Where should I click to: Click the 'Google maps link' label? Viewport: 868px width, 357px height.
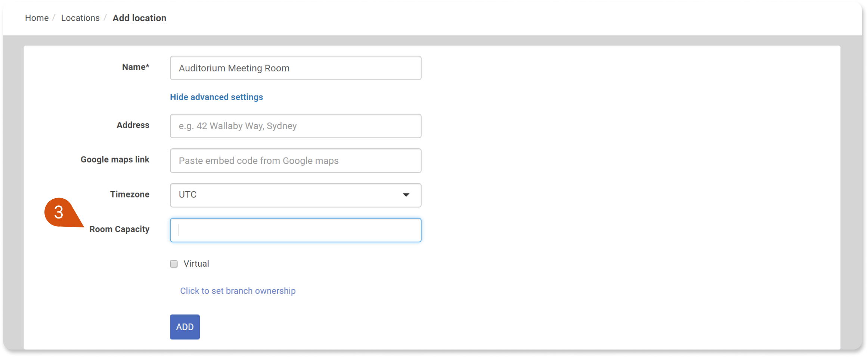[115, 159]
